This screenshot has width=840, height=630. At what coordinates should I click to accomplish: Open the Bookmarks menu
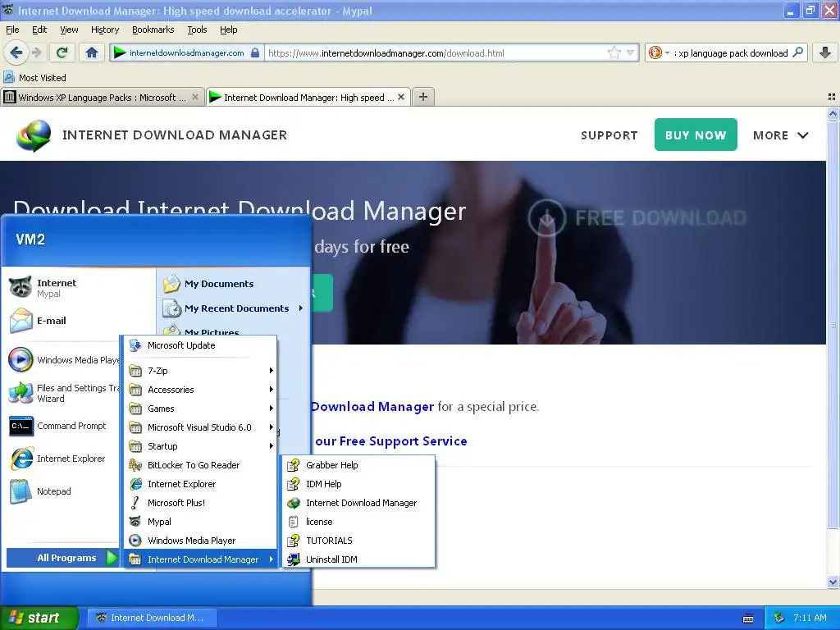click(x=153, y=30)
